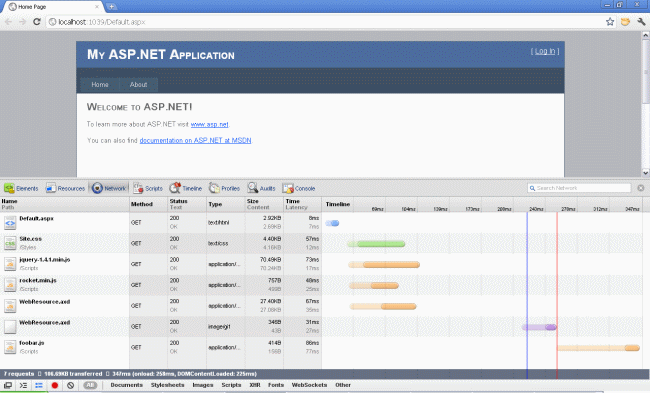Click the Site.css stylesheet icon
This screenshot has height=393, width=650.
pos(10,243)
